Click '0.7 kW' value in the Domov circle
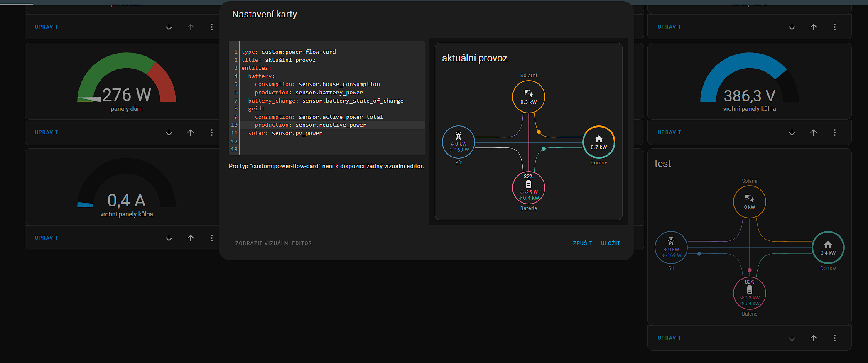This screenshot has height=363, width=868. [599, 147]
